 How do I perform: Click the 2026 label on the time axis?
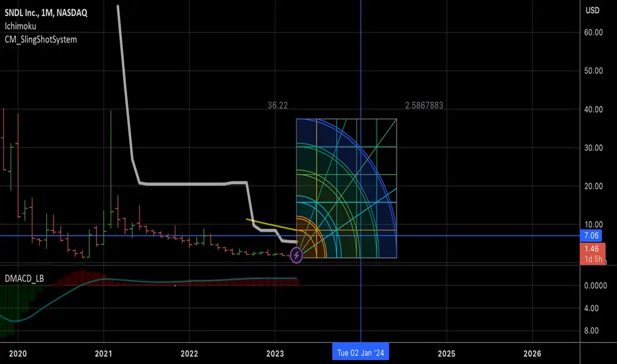tap(532, 353)
